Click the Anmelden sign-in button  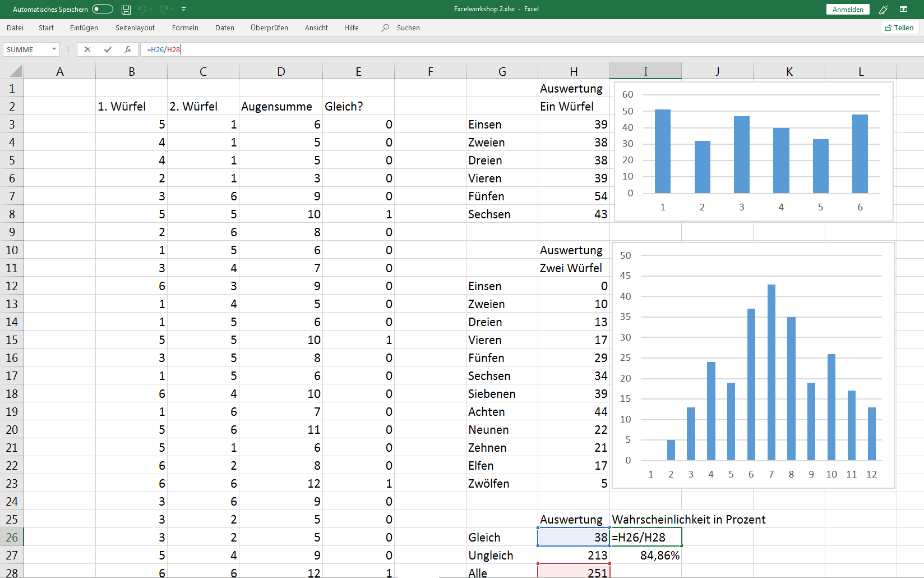[x=848, y=9]
